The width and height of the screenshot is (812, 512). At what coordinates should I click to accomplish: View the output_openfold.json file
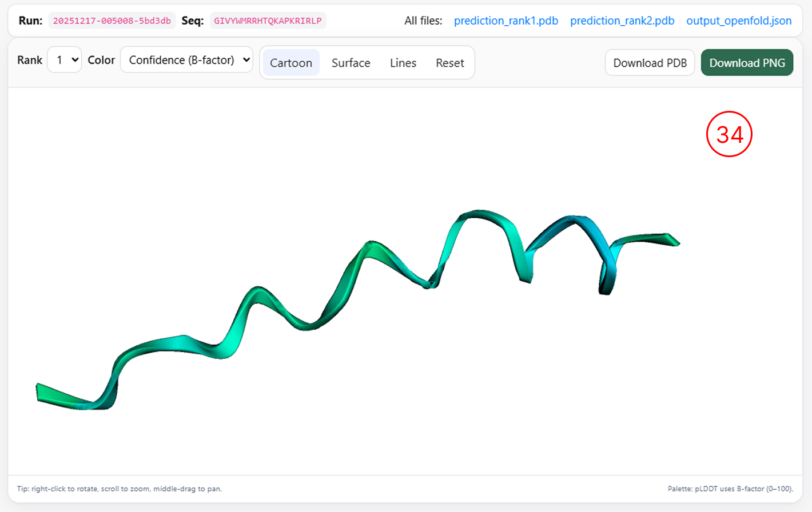click(739, 21)
